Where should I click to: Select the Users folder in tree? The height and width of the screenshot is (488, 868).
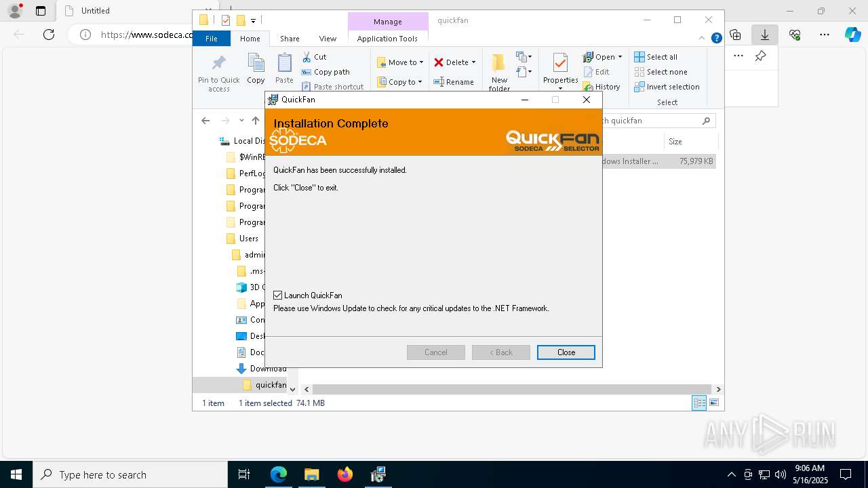click(x=248, y=239)
